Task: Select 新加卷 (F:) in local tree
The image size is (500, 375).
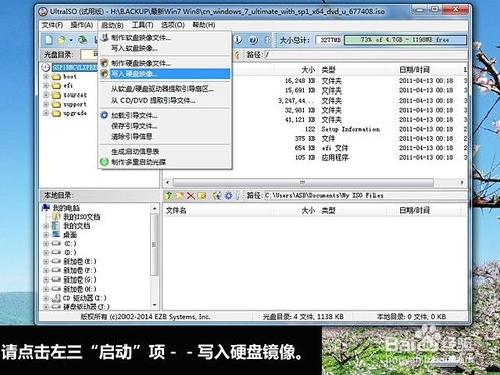Action: click(80, 270)
